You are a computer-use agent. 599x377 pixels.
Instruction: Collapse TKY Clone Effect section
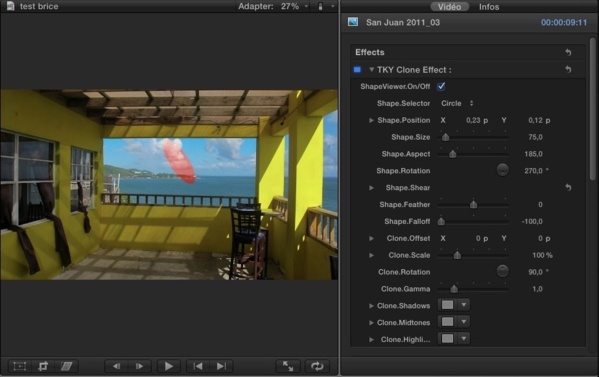coord(371,70)
